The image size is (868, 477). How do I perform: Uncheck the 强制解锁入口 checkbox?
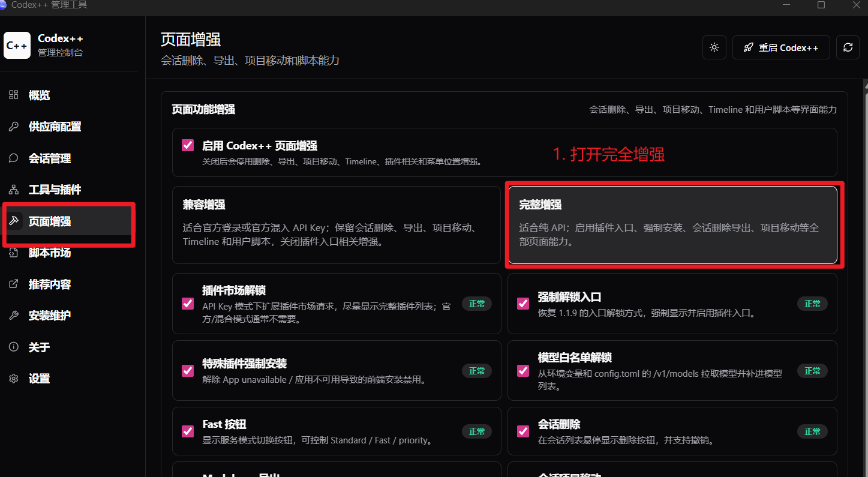[x=523, y=304]
